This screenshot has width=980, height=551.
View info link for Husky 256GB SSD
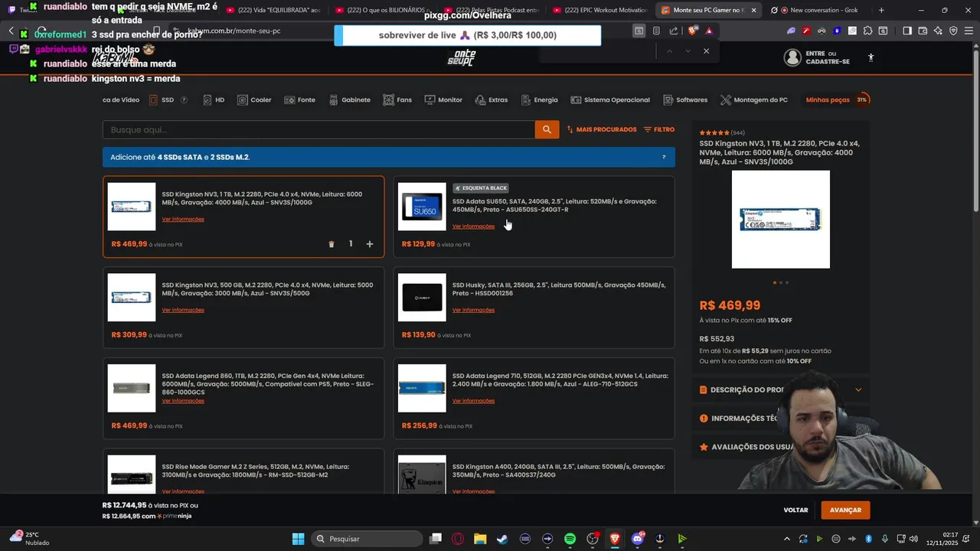click(473, 310)
